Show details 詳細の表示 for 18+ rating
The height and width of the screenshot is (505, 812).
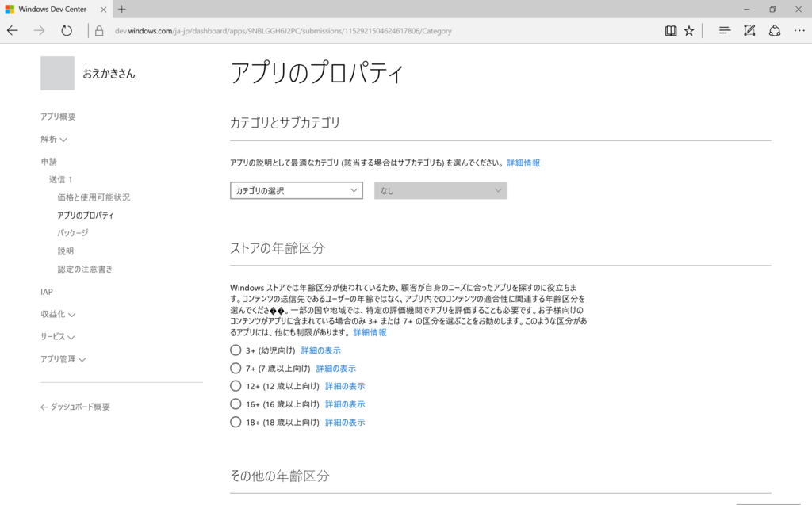346,423
